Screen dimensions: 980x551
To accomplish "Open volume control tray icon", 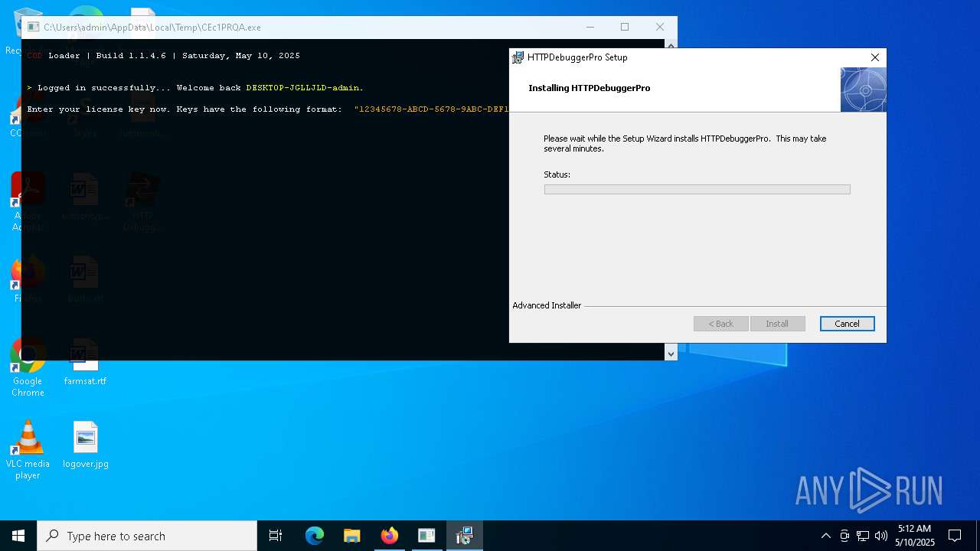I will click(881, 536).
